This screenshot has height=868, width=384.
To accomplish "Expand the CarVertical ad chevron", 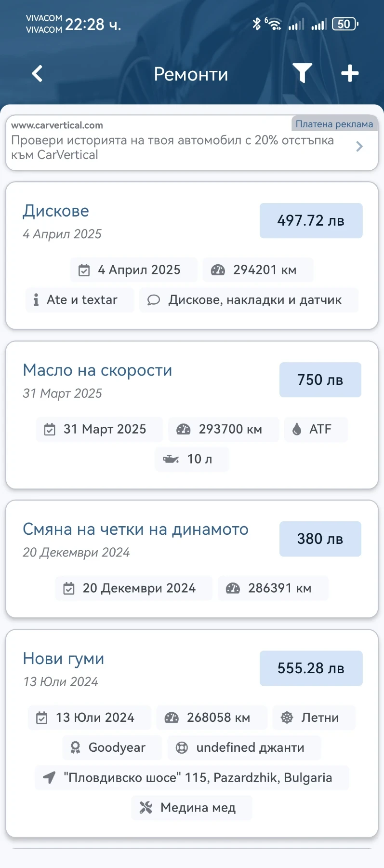I will pos(359,147).
